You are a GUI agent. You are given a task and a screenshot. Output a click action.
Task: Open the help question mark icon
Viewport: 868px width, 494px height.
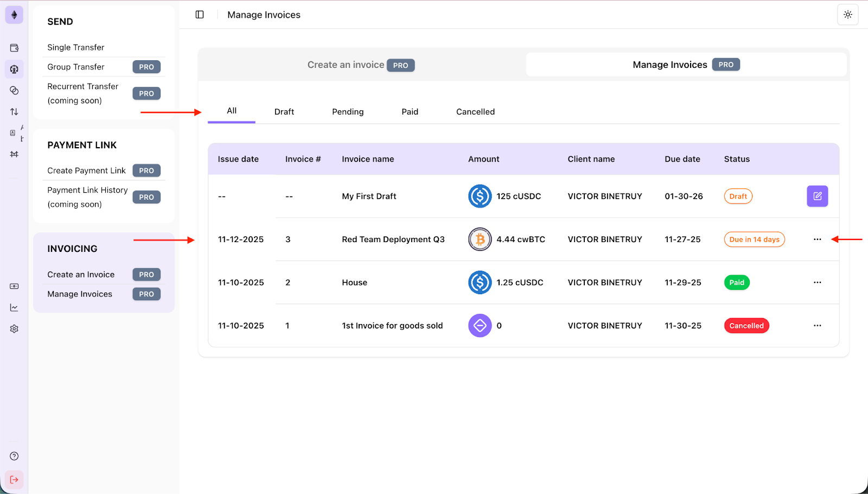14,456
